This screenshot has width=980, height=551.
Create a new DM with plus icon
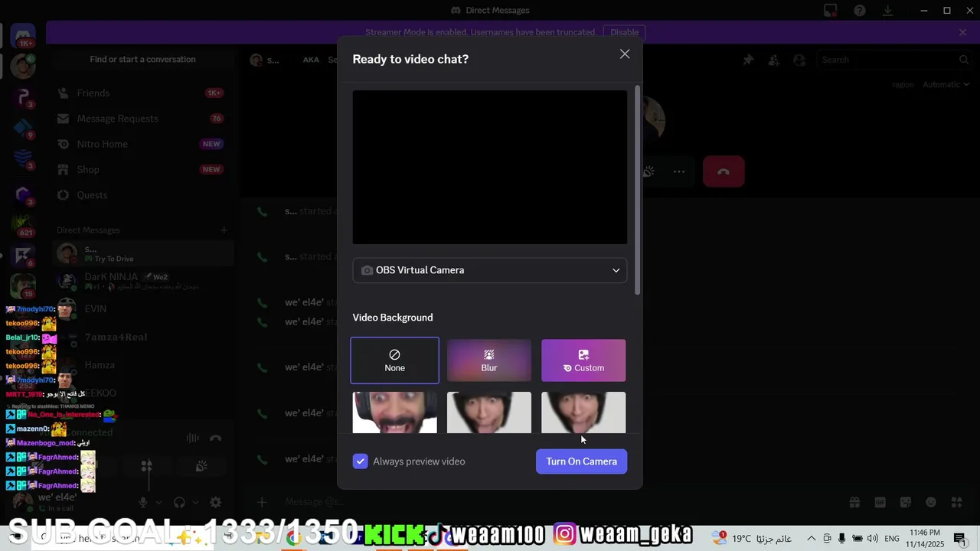224,230
